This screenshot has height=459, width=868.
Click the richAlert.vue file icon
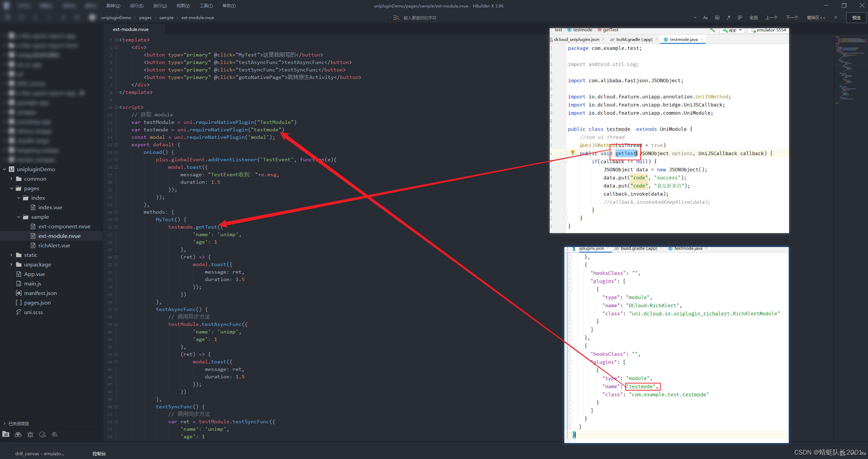coord(33,245)
